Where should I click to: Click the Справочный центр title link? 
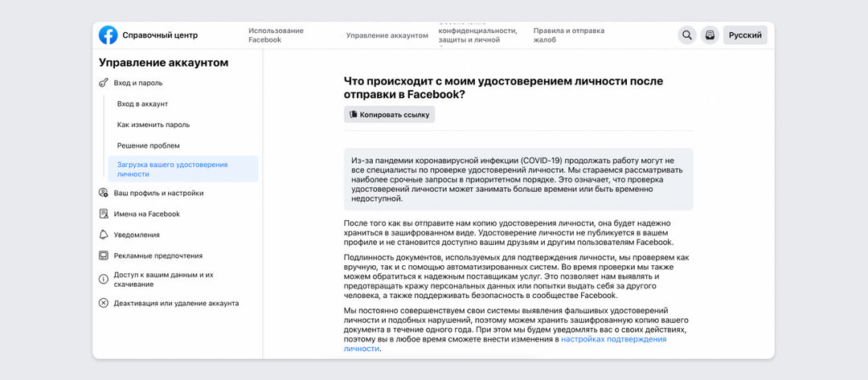tap(160, 35)
